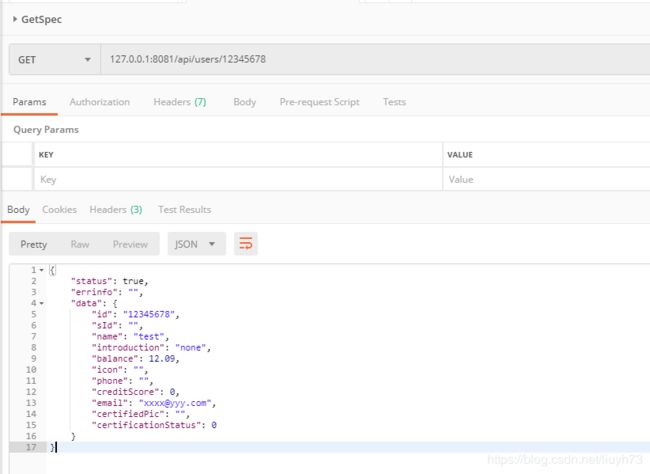650x474 pixels.
Task: Click the query param Key input
Action: (238, 180)
